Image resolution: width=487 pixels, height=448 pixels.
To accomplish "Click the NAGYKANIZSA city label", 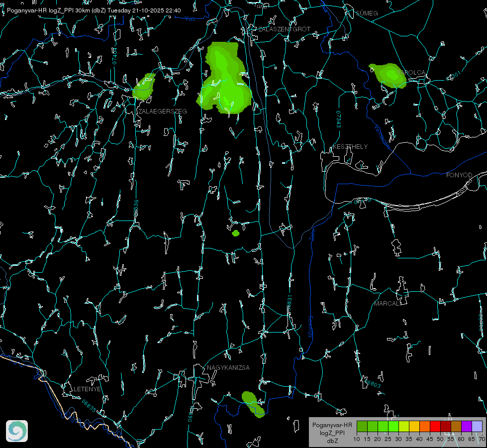I will tap(228, 368).
